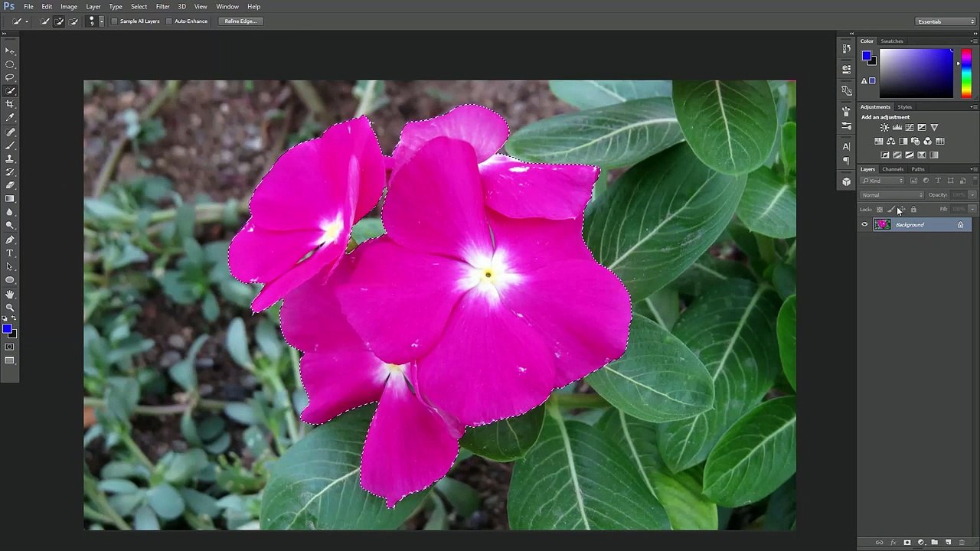The image size is (980, 551).
Task: Open the Color panel flyout menu
Action: (974, 41)
